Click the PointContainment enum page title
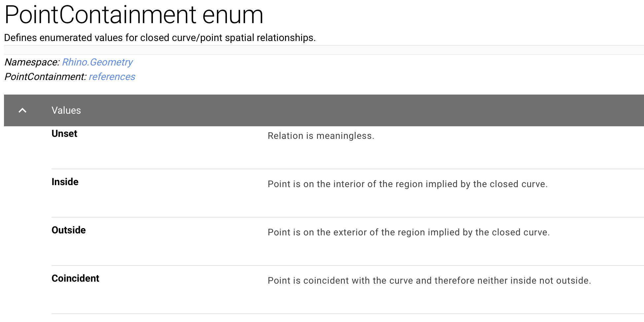This screenshot has height=322, width=644. click(x=134, y=15)
